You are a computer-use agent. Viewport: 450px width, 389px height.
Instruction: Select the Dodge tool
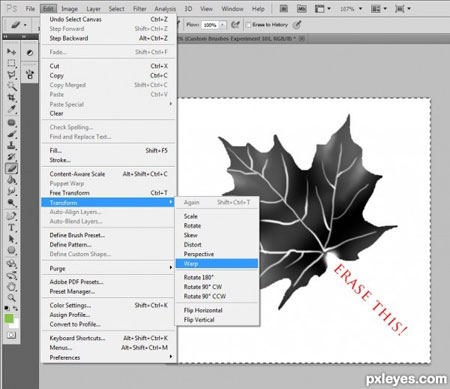pos(11,202)
